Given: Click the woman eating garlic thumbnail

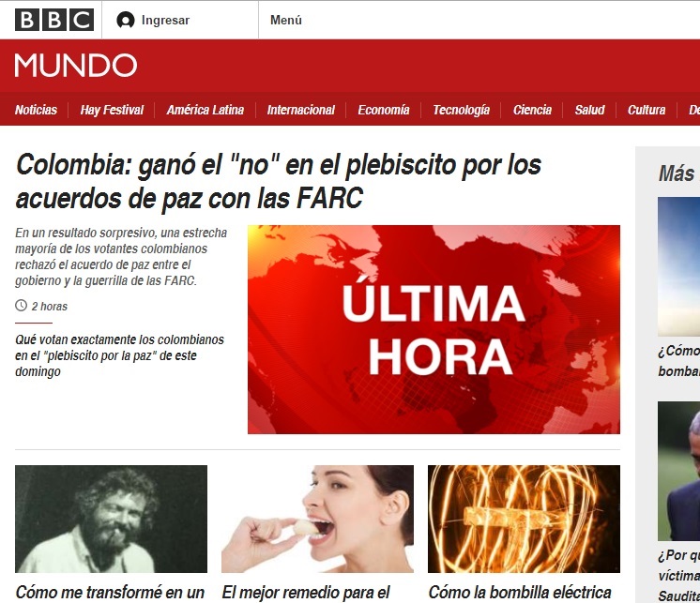Looking at the screenshot, I should coord(317,519).
